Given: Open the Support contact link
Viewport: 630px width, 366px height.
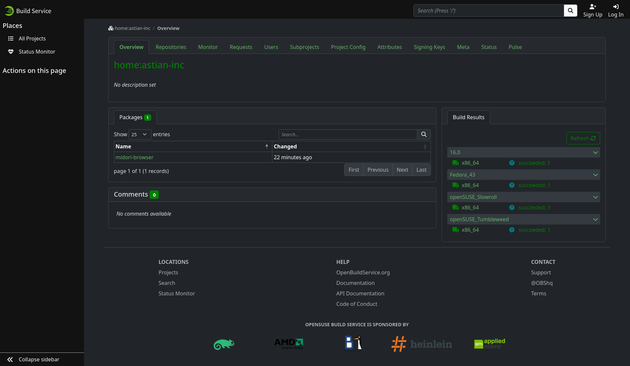Looking at the screenshot, I should [x=541, y=273].
